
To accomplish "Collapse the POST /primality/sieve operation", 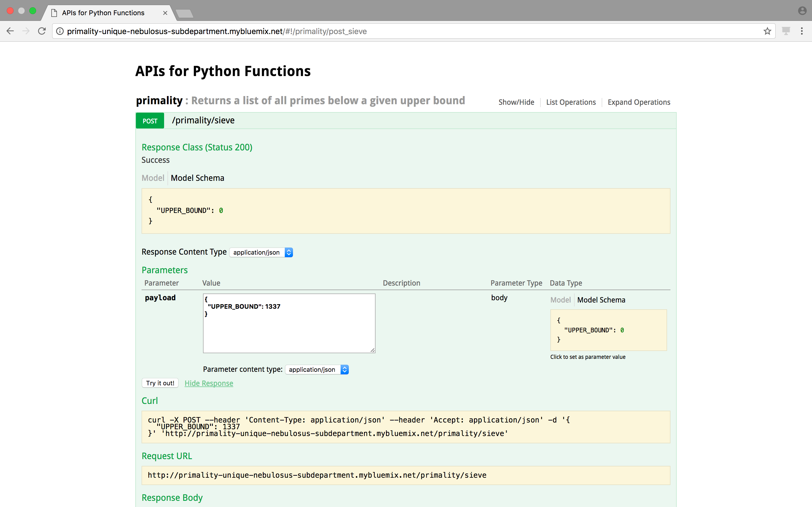I will tap(203, 120).
